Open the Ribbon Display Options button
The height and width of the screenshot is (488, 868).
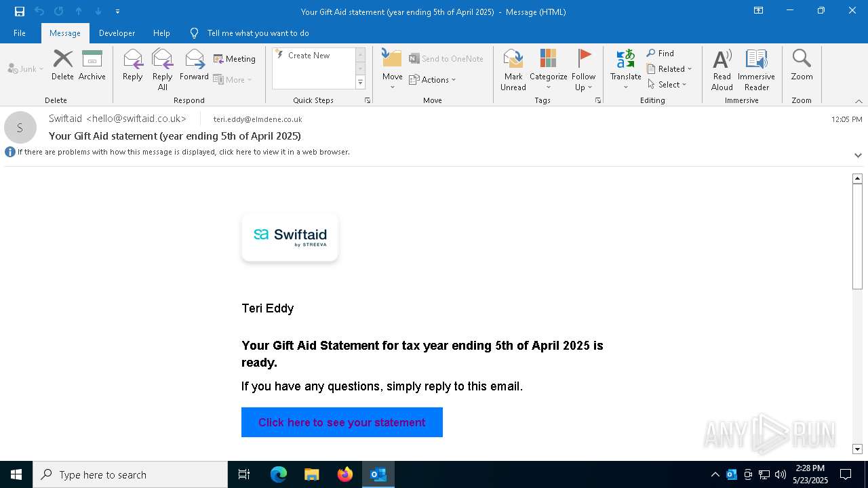[759, 11]
